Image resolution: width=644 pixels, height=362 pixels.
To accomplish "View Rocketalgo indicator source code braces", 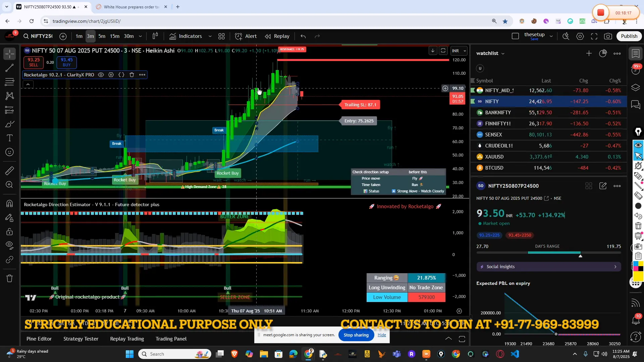I will [x=121, y=75].
